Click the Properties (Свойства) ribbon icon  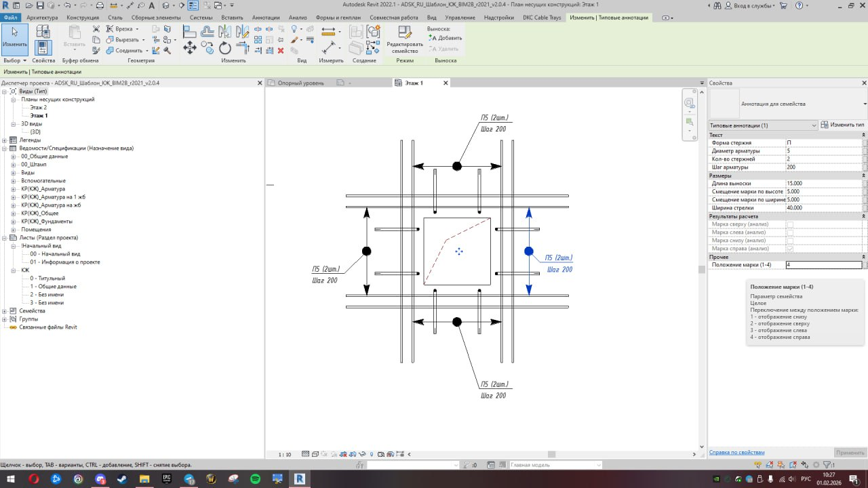tap(43, 47)
